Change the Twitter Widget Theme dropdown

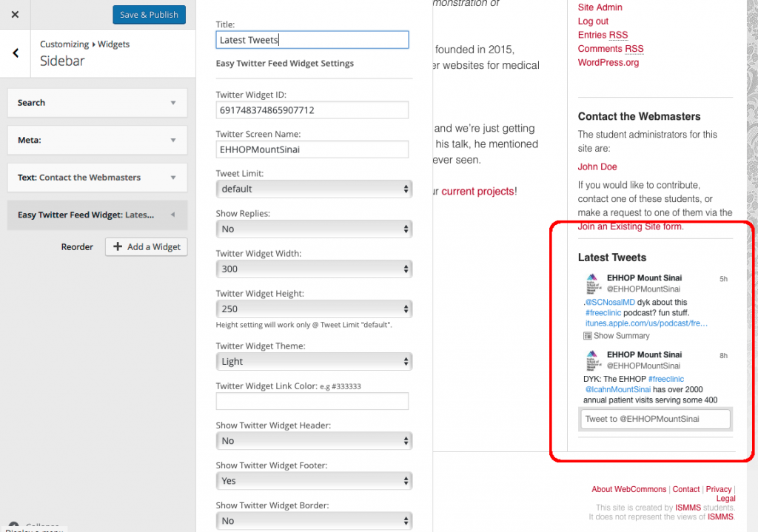(x=313, y=361)
